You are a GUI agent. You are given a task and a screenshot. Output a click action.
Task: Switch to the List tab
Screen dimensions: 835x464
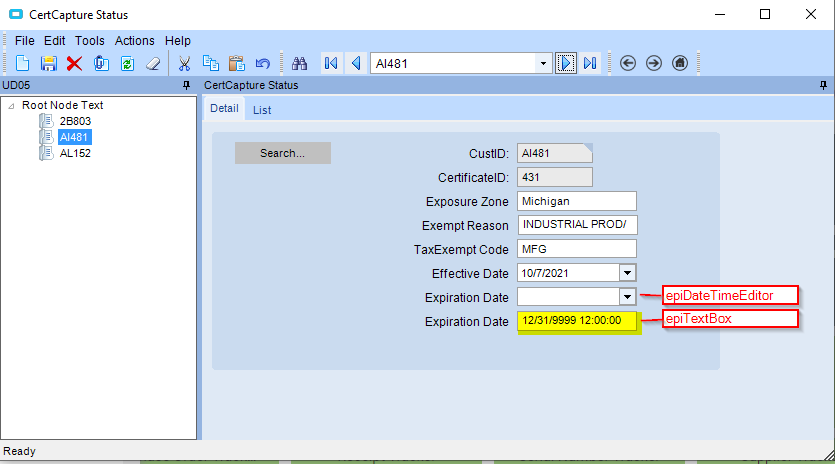click(262, 110)
